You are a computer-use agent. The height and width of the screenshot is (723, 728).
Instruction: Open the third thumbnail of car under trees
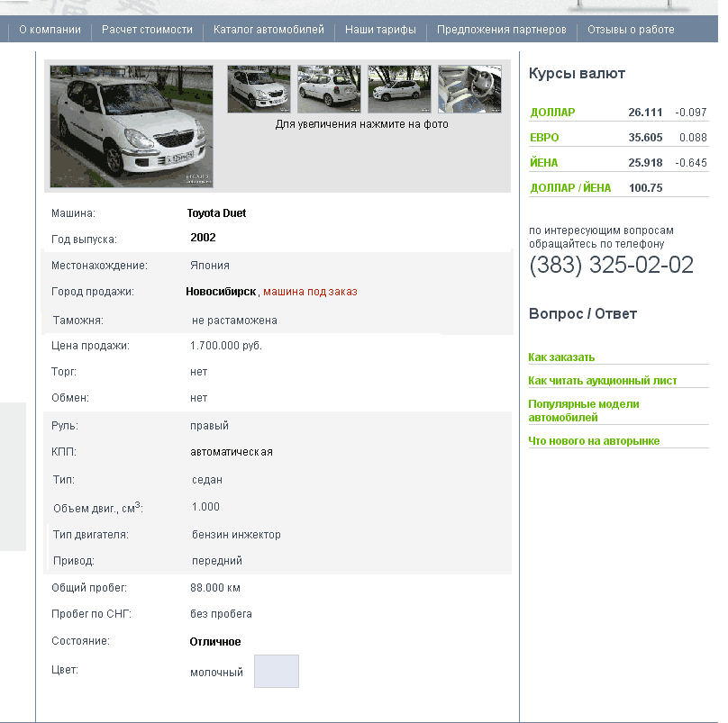point(399,89)
